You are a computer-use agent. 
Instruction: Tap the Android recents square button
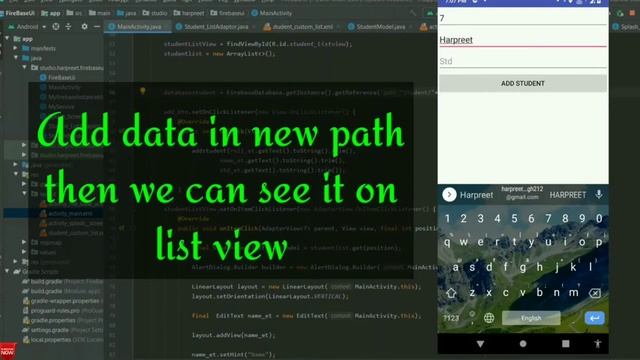click(x=565, y=344)
